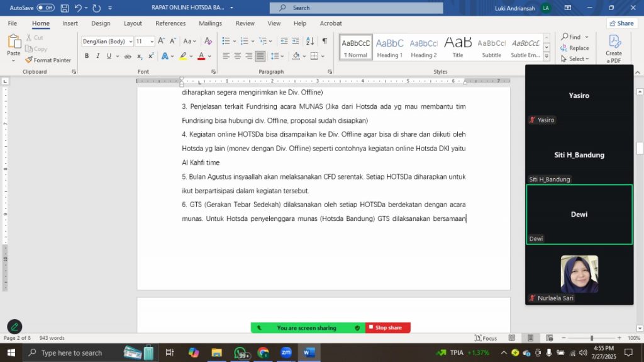Adjust the zoom slider in status bar
The image size is (644, 362).
click(591, 338)
